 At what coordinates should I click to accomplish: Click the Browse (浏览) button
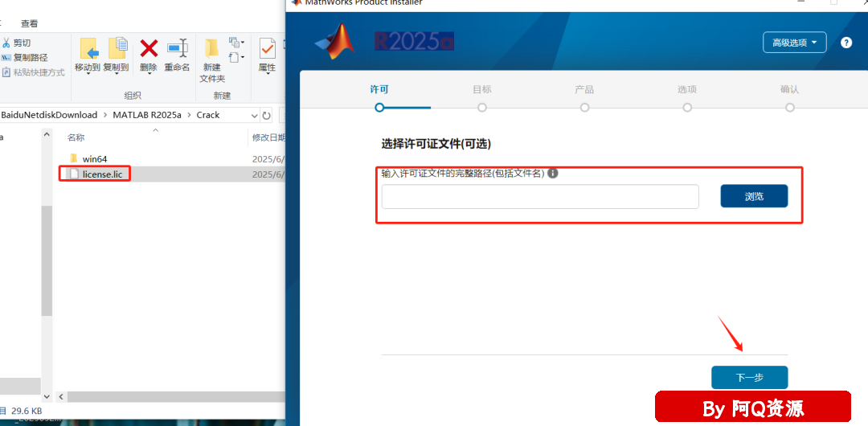point(754,196)
